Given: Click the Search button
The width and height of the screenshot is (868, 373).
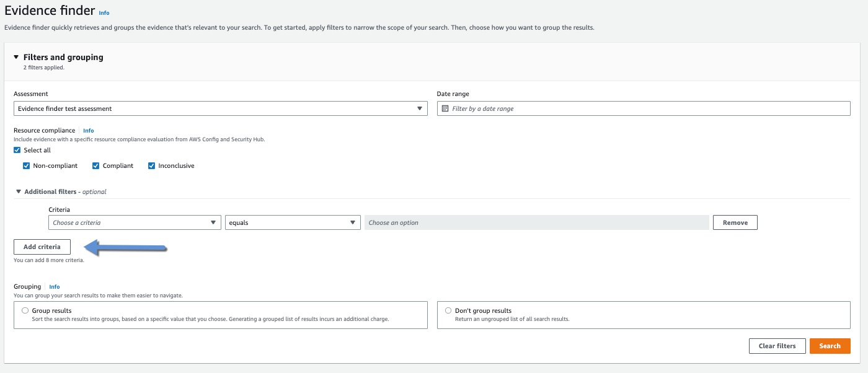Looking at the screenshot, I should (x=830, y=346).
